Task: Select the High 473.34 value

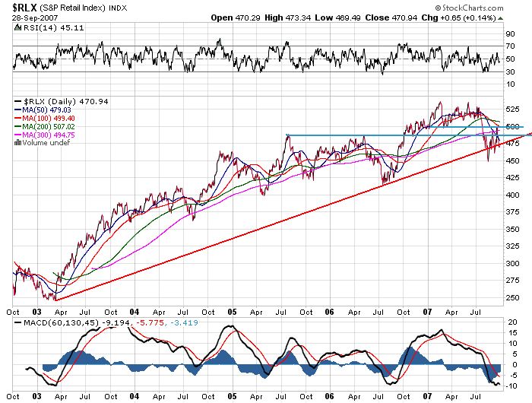Action: point(288,17)
